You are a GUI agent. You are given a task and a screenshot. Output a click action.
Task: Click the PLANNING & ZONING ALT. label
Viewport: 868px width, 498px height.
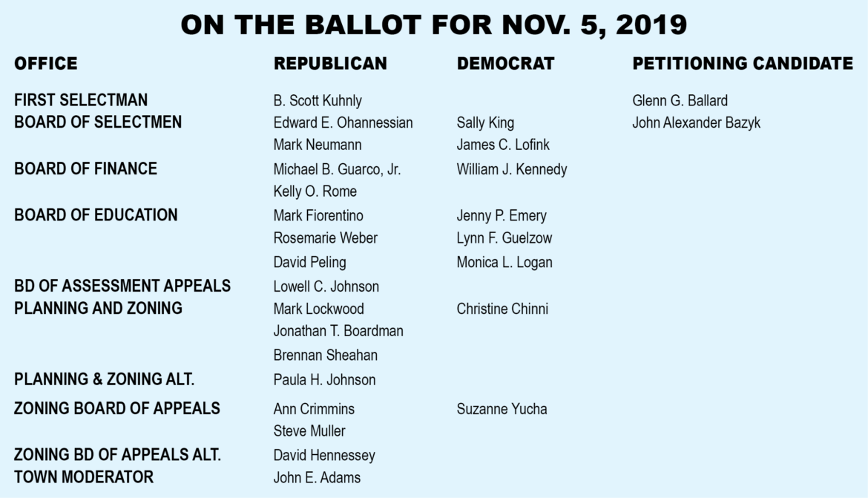point(104,379)
